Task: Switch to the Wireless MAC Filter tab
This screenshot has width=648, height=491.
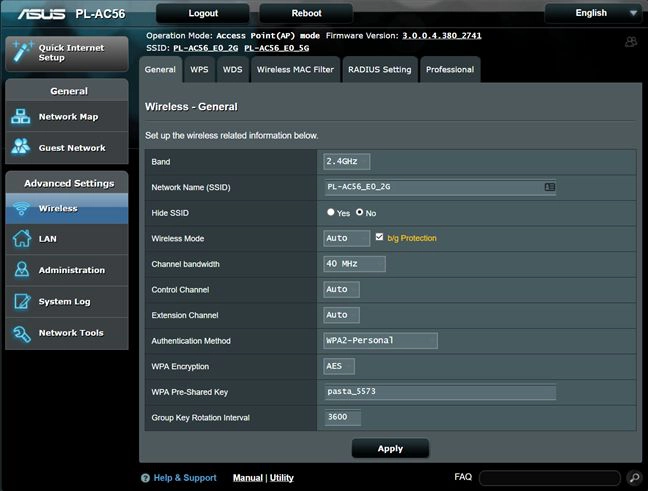Action: point(295,69)
